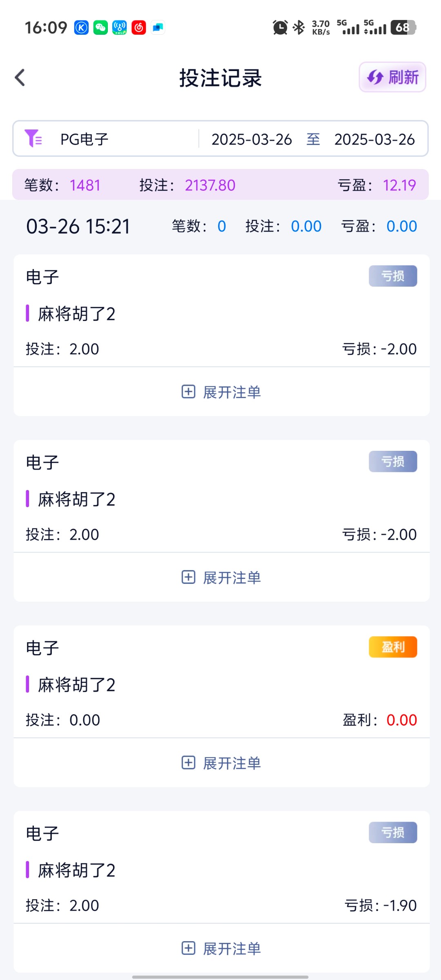Screen dimensions: 441x980
Task: Expand bet slip of the 盈利 record
Action: [221, 763]
